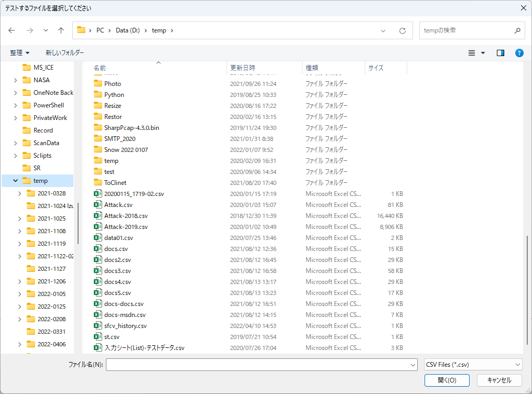Viewport: 532px width, 394px height.
Task: Click the view layout icon
Action: pos(472,53)
